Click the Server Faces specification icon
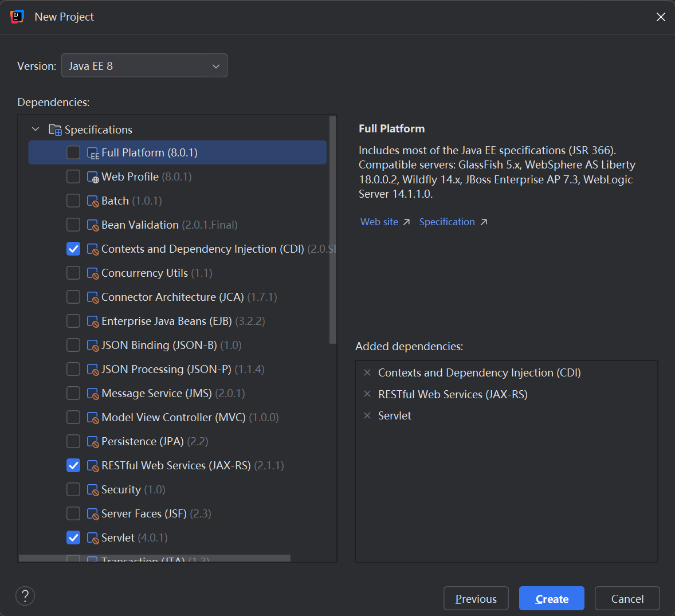This screenshot has height=616, width=675. [x=93, y=515]
